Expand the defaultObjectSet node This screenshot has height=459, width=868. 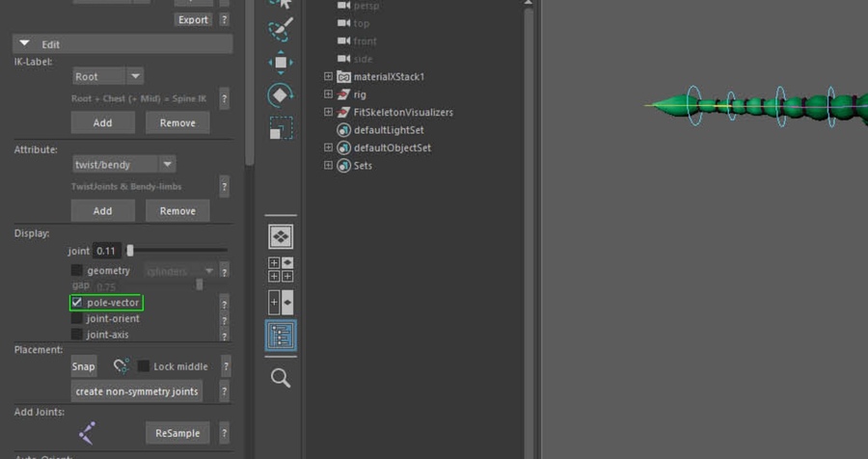(328, 148)
